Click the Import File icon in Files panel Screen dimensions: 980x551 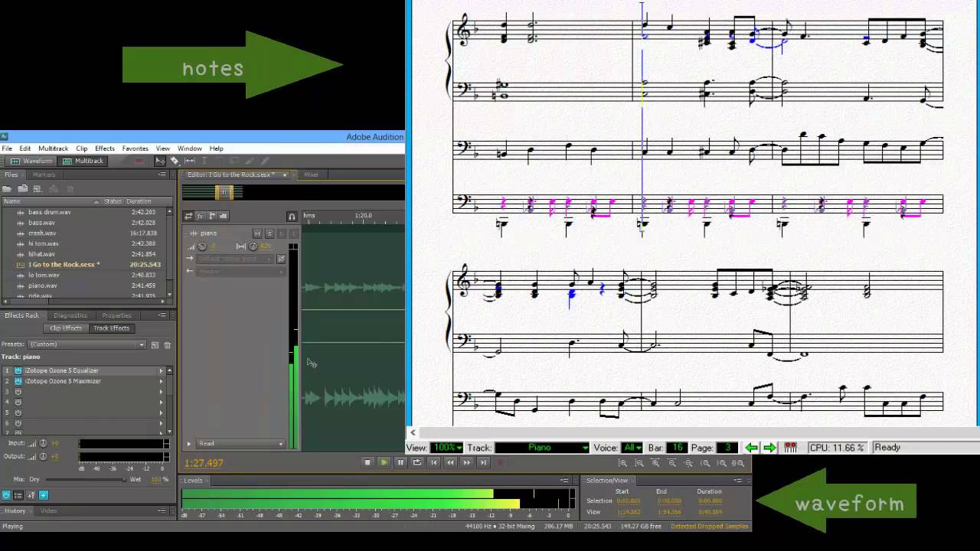tap(23, 189)
